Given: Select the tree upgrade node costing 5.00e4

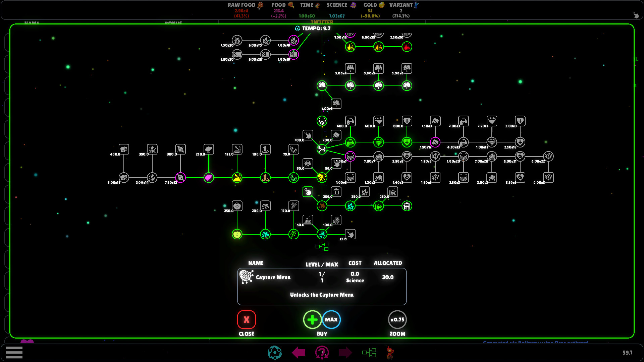Looking at the screenshot, I should click(350, 68).
